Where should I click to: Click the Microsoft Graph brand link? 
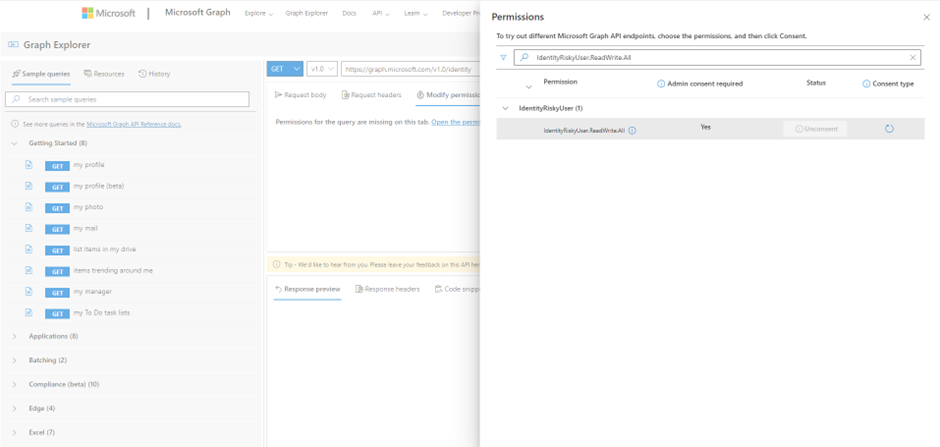[197, 13]
